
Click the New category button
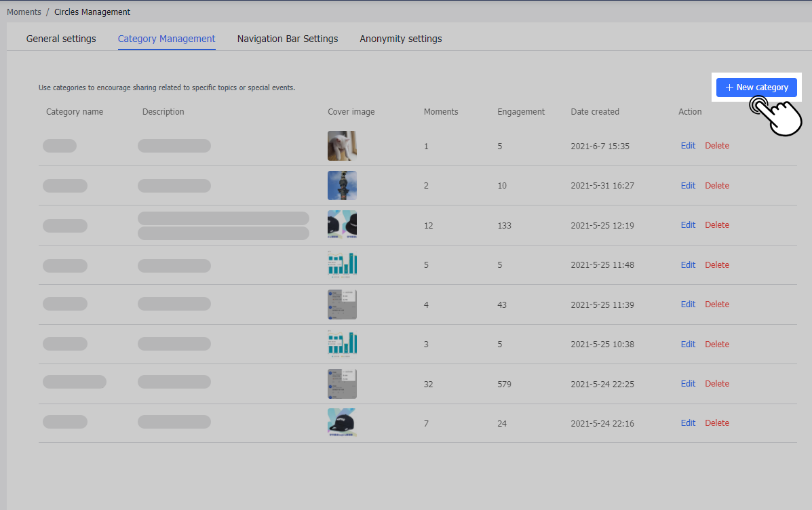pyautogui.click(x=756, y=87)
